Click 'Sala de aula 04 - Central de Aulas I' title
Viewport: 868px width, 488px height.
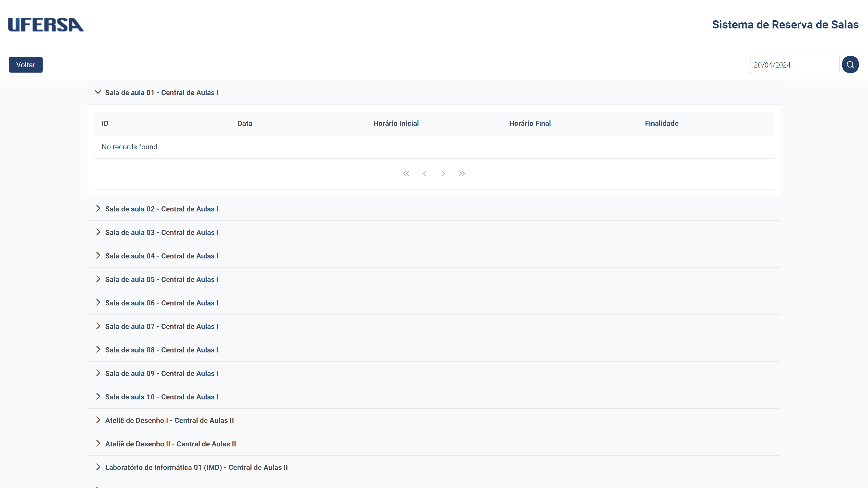click(x=162, y=256)
